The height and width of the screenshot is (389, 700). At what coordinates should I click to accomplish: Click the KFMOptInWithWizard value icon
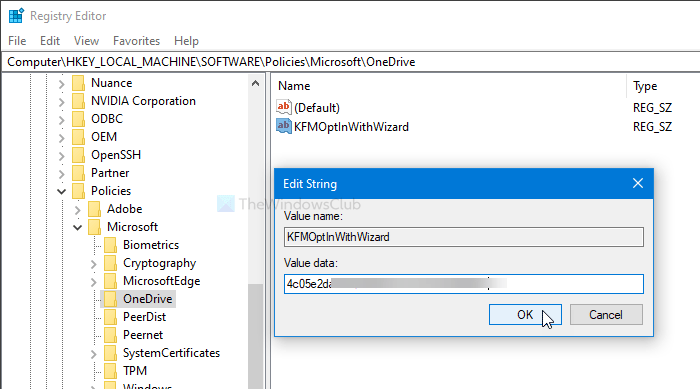click(x=283, y=126)
